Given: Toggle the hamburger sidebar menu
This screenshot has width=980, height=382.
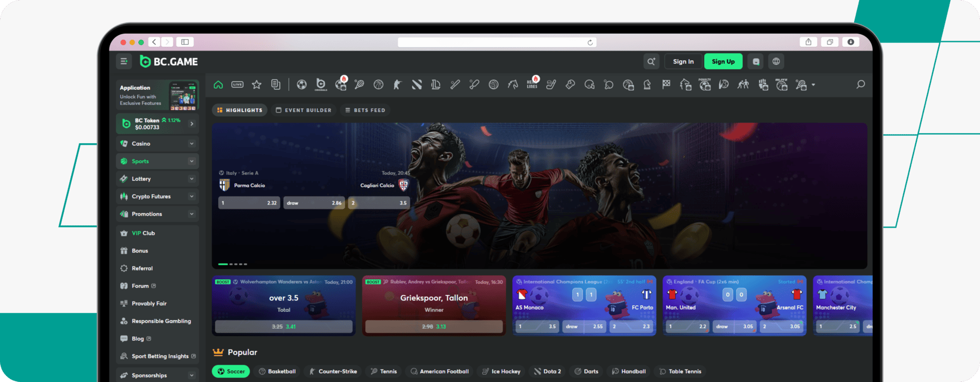Looking at the screenshot, I should pos(124,61).
